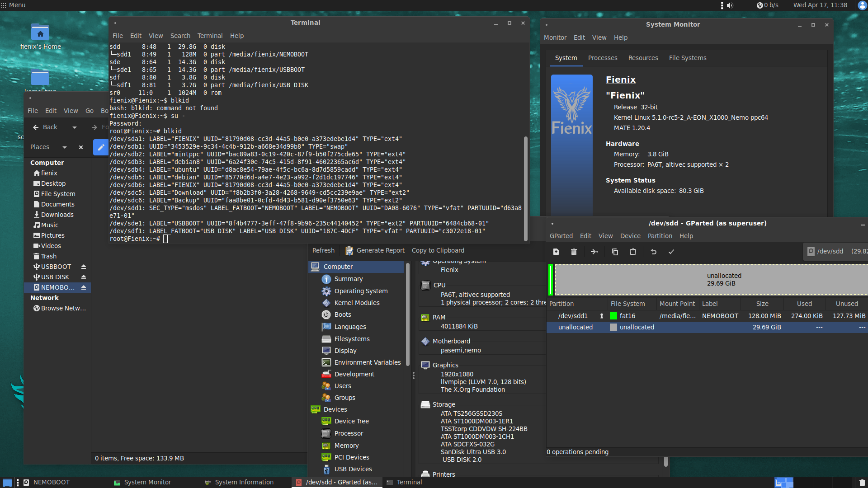The width and height of the screenshot is (868, 488).
Task: Open the Places sidebar mode dropdown
Action: pyautogui.click(x=65, y=147)
